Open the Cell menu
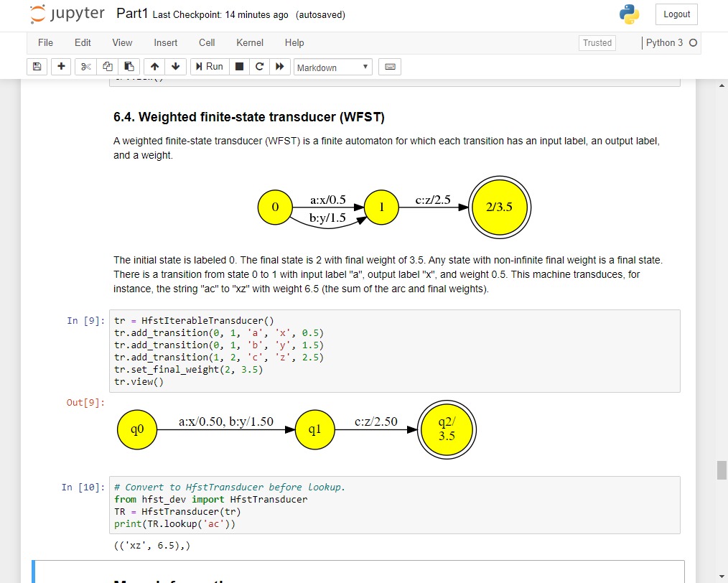 [x=207, y=43]
